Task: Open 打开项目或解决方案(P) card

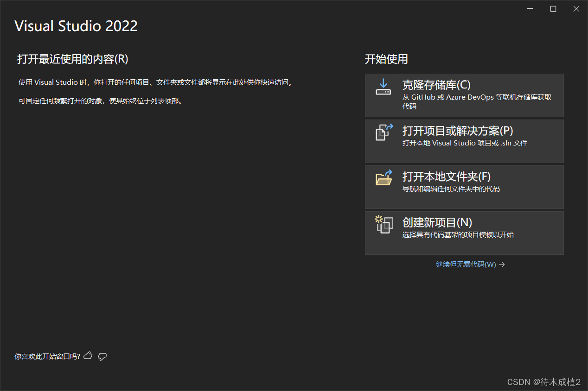Action: coord(464,141)
